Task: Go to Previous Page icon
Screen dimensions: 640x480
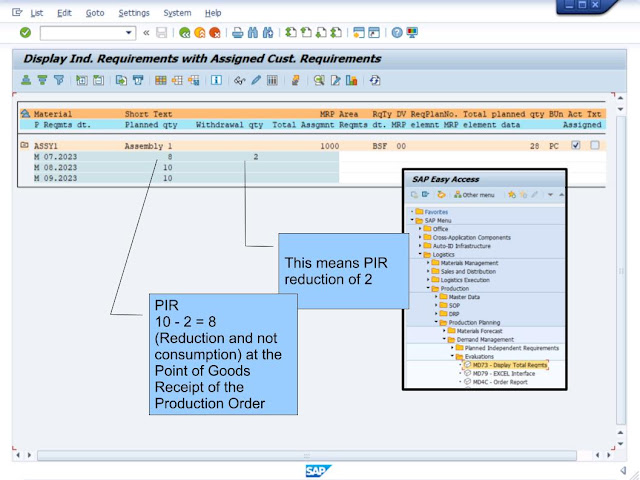Action: point(306,32)
